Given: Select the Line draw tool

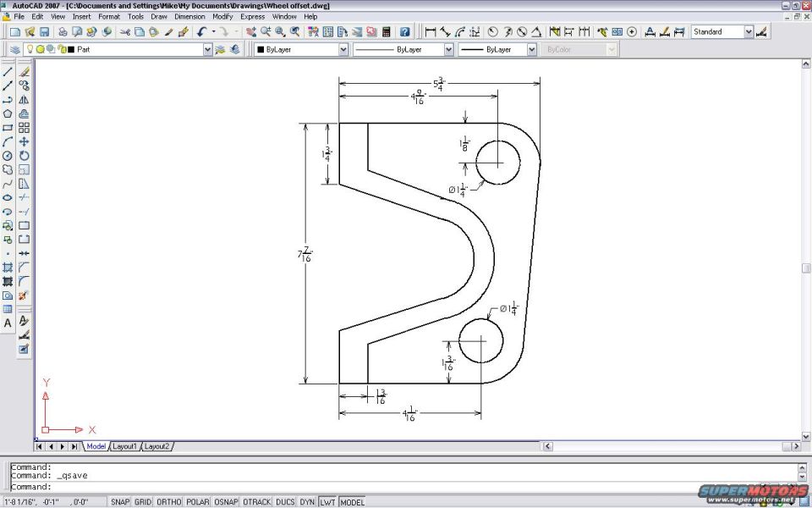Looking at the screenshot, I should point(8,72).
